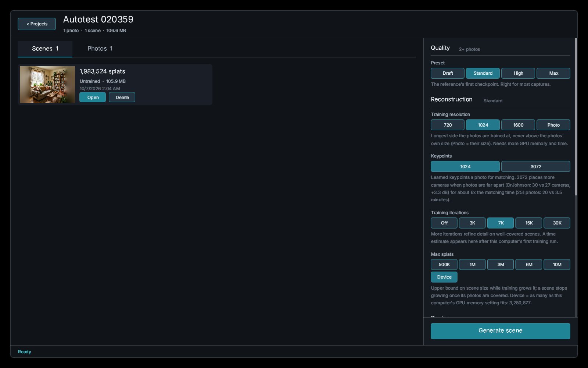Click the "Quality" section heading
The image size is (588, 368).
click(440, 48)
